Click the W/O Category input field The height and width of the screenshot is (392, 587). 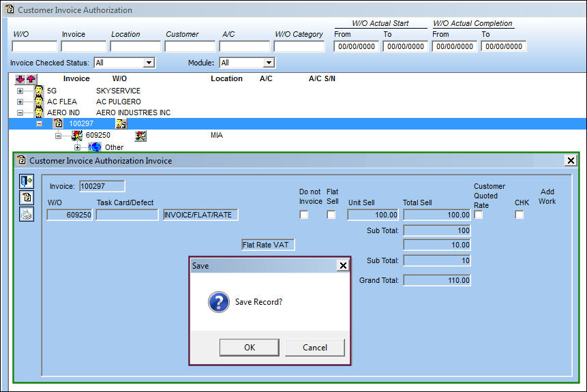[299, 46]
